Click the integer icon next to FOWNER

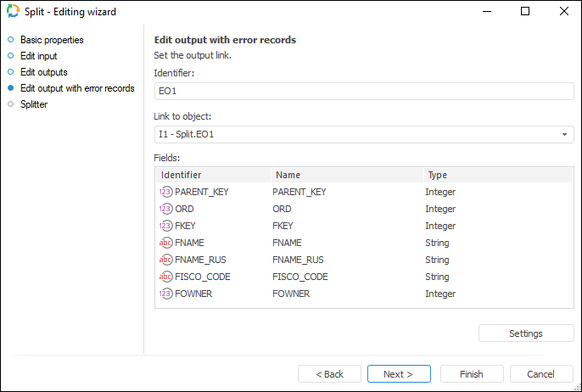tap(165, 294)
